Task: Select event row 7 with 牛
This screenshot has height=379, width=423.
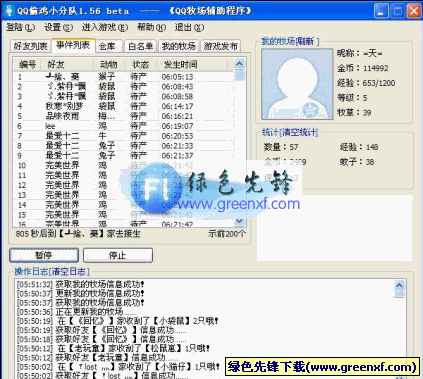Action: click(123, 136)
